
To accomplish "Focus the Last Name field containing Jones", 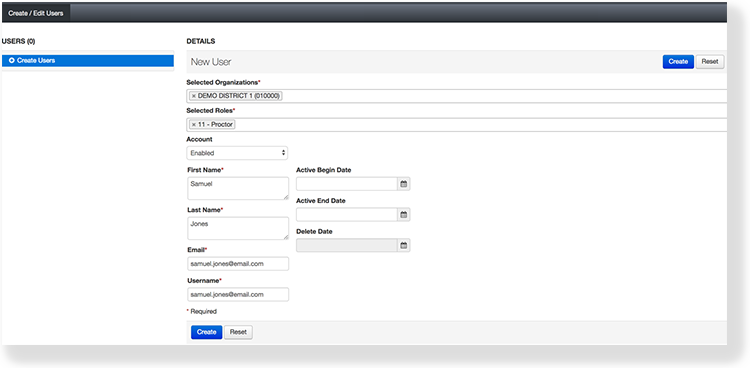I will (238, 228).
